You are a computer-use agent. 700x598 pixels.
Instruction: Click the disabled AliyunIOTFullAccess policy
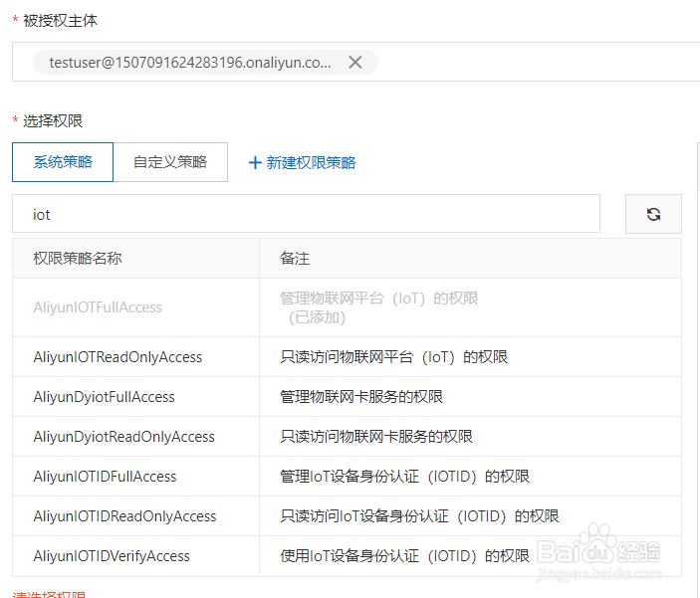click(98, 307)
